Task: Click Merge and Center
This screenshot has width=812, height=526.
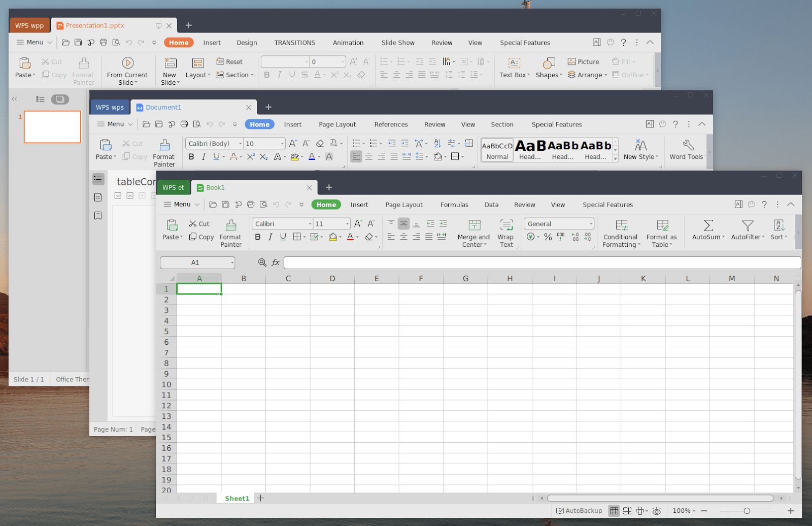Action: click(473, 232)
